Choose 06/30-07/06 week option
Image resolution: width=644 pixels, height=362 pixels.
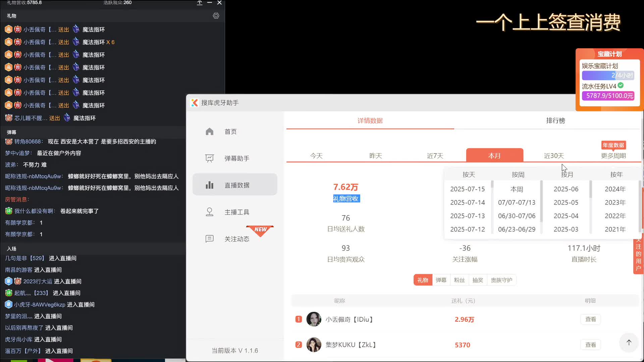point(517,216)
